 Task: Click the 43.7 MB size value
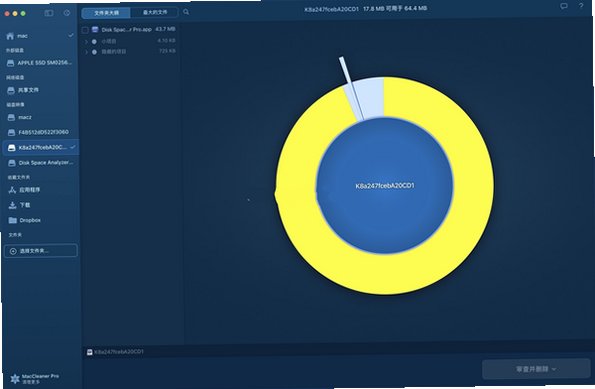tap(165, 29)
